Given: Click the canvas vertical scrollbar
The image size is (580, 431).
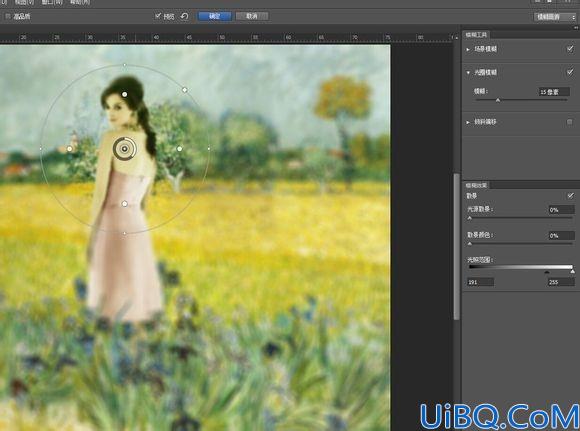Looking at the screenshot, I should [x=457, y=246].
